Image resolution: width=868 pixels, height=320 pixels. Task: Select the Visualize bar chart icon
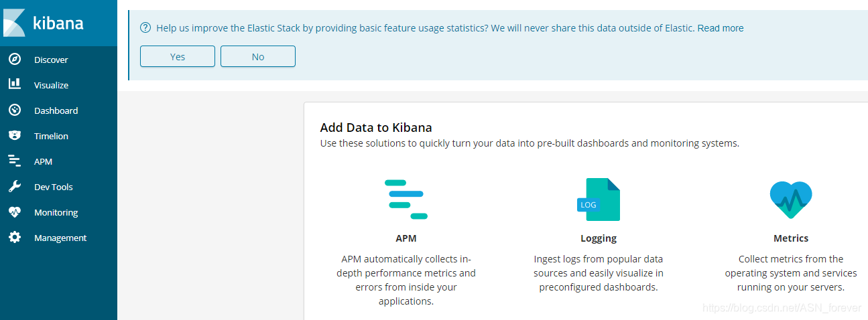pyautogui.click(x=15, y=84)
